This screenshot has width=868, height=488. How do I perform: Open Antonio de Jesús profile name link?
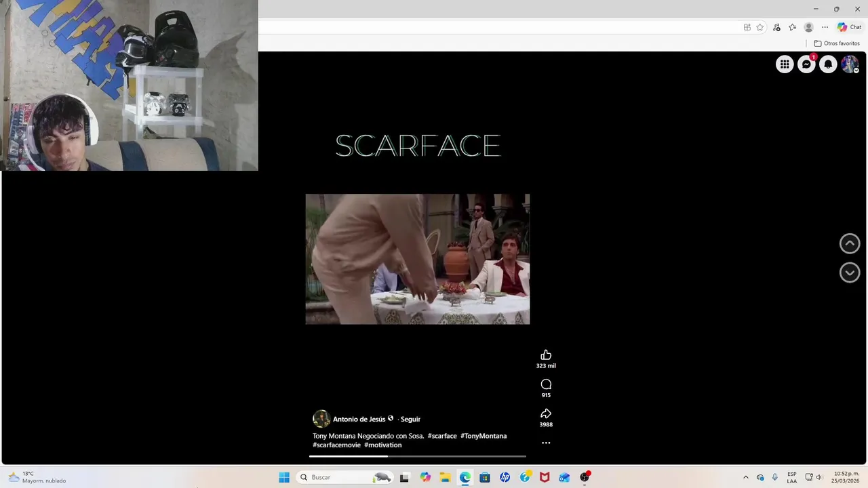[359, 419]
